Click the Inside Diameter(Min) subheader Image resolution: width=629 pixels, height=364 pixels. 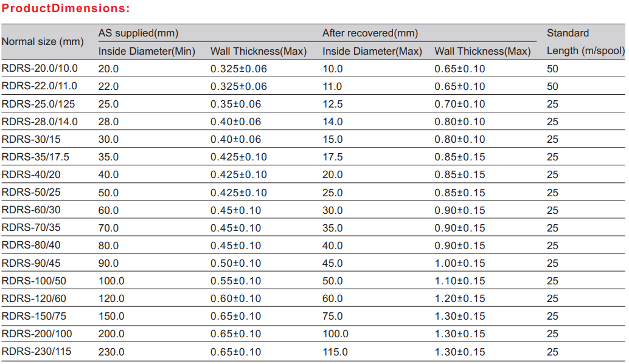click(x=147, y=51)
